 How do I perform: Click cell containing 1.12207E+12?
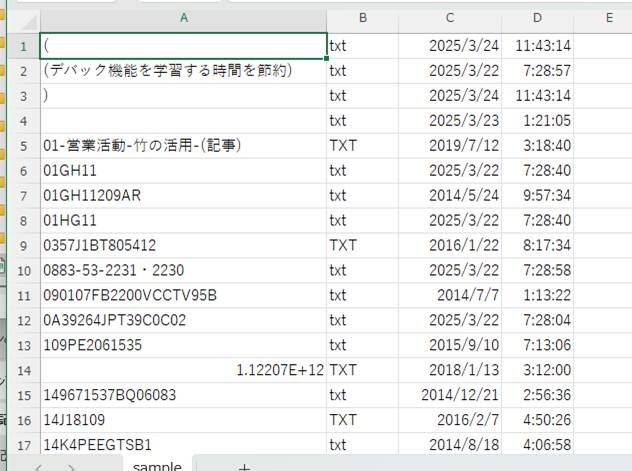183,370
